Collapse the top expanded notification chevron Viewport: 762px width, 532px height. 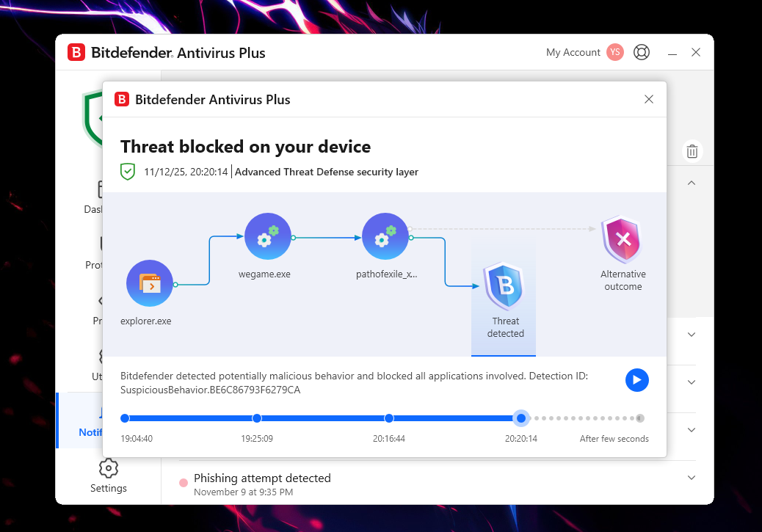[x=691, y=183]
